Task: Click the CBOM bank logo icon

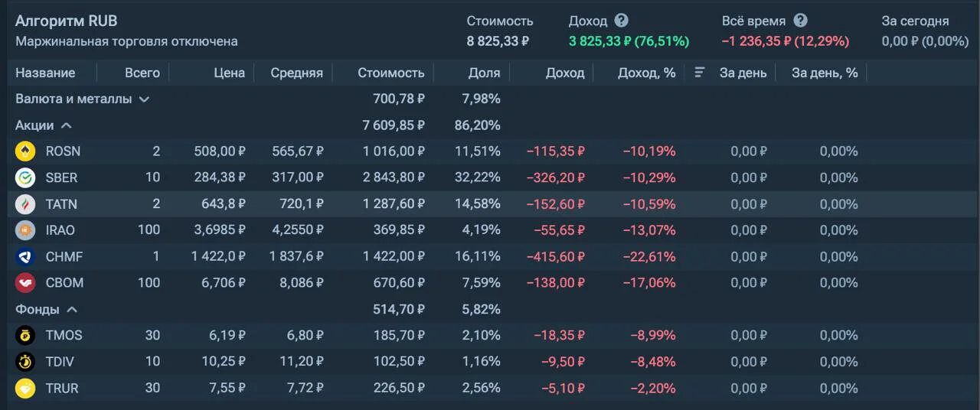Action: tap(25, 283)
